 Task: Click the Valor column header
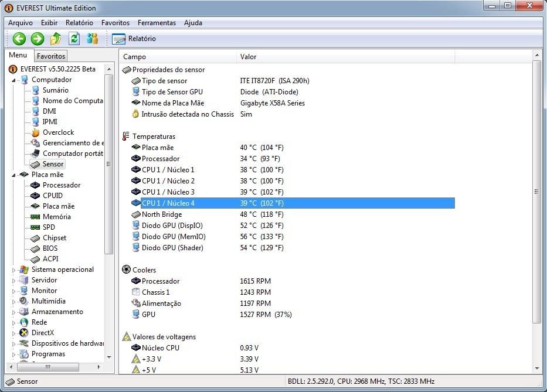click(346, 56)
